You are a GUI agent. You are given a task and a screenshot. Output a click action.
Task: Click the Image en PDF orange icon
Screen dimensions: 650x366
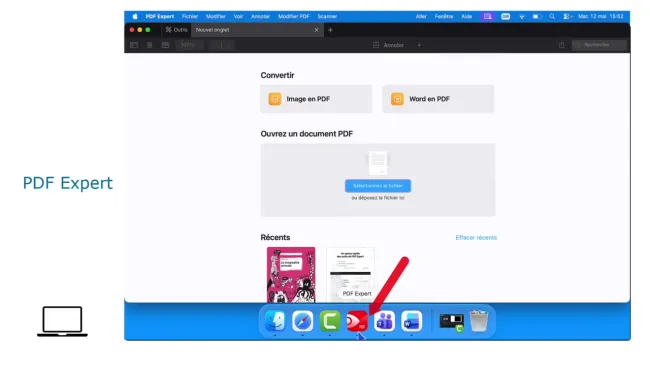[275, 99]
